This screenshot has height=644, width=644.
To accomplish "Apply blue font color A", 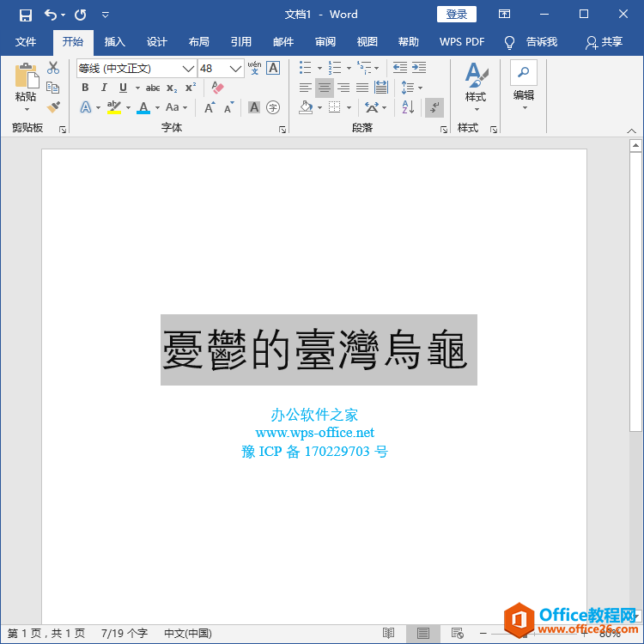I will (x=143, y=107).
